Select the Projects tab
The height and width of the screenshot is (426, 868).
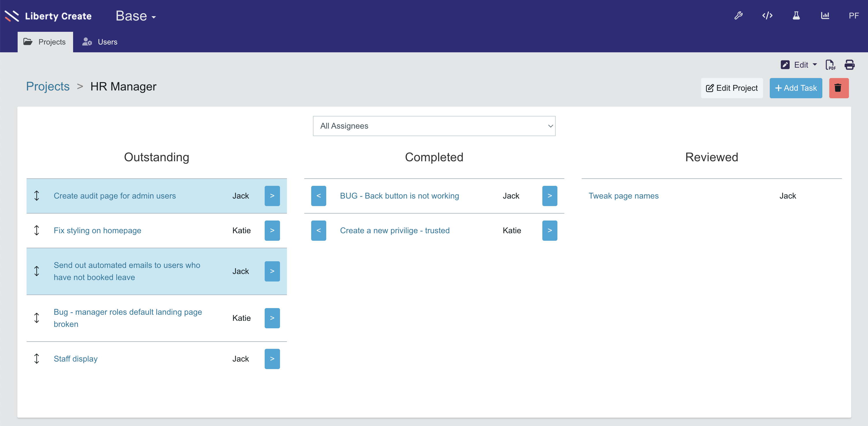[x=45, y=42]
